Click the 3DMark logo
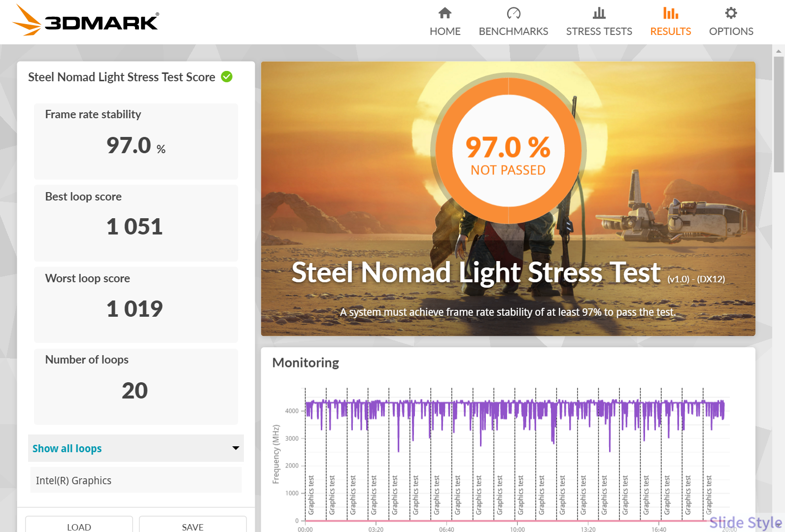The height and width of the screenshot is (532, 785). point(85,20)
